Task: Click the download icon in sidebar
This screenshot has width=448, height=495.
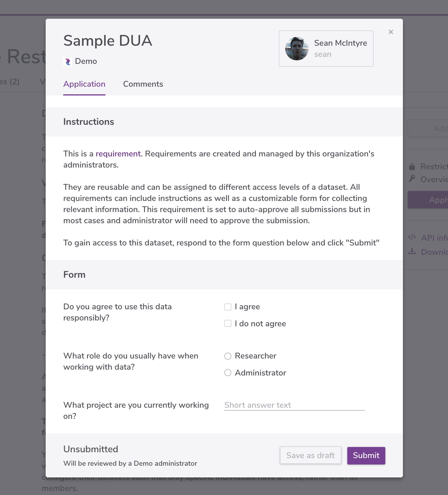Action: [412, 251]
